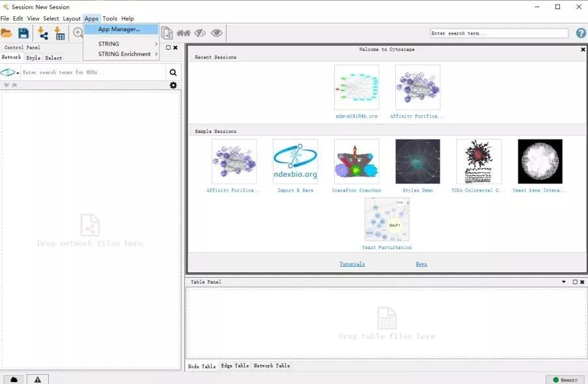The width and height of the screenshot is (588, 384).
Task: Click Memory status button
Action: [565, 380]
